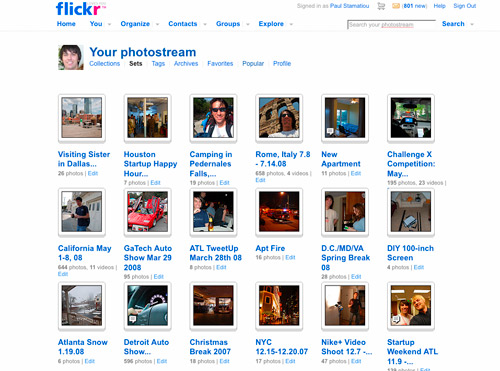Image resolution: width=500 pixels, height=371 pixels.
Task: Switch to the Favorites tab
Action: point(220,63)
